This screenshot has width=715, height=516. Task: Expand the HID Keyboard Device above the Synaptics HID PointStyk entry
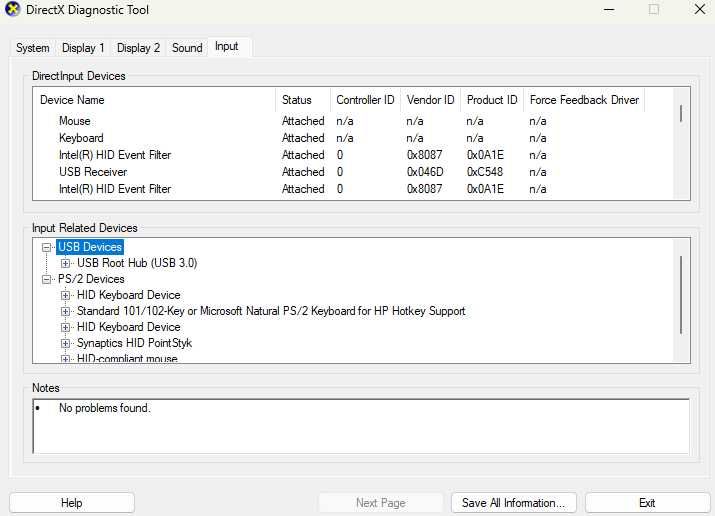65,327
